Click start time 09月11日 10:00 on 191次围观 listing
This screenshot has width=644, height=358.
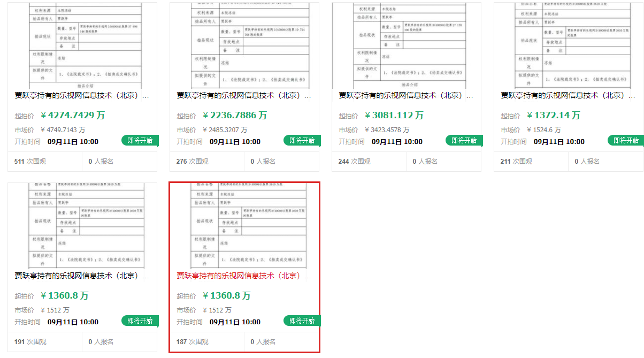point(73,322)
